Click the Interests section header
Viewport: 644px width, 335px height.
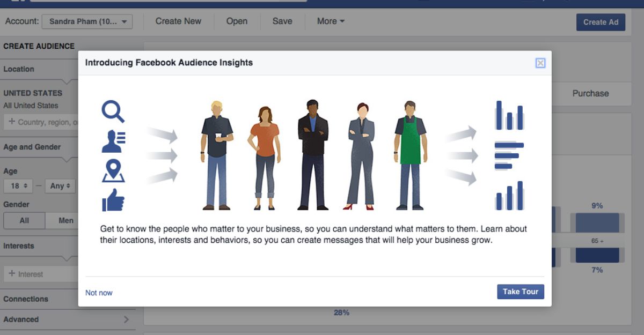coord(19,246)
